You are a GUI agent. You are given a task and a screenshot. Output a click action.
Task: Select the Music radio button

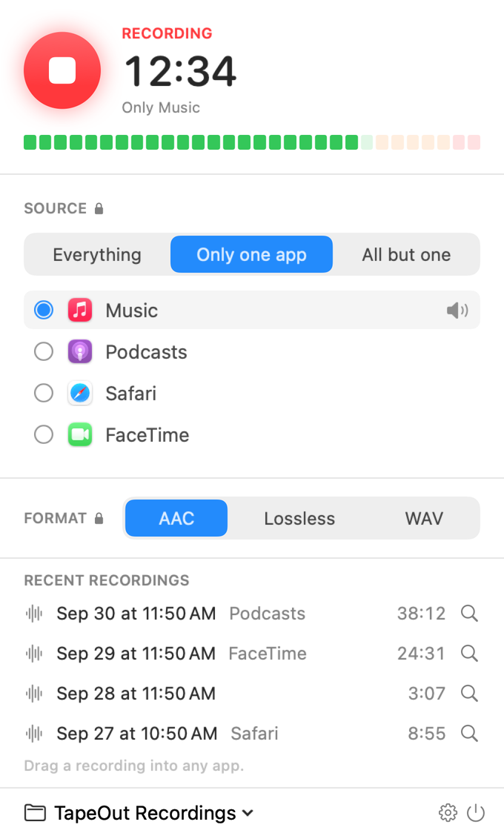coord(44,310)
